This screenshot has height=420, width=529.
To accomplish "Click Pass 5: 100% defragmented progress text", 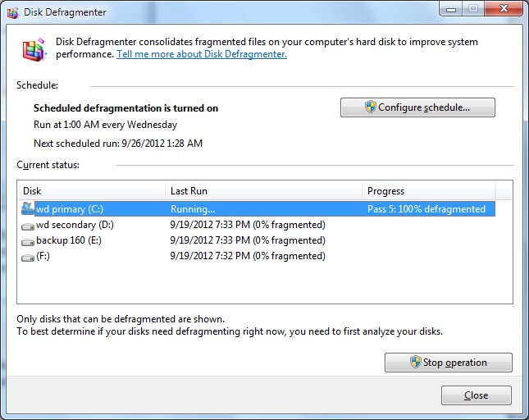I will tap(426, 209).
